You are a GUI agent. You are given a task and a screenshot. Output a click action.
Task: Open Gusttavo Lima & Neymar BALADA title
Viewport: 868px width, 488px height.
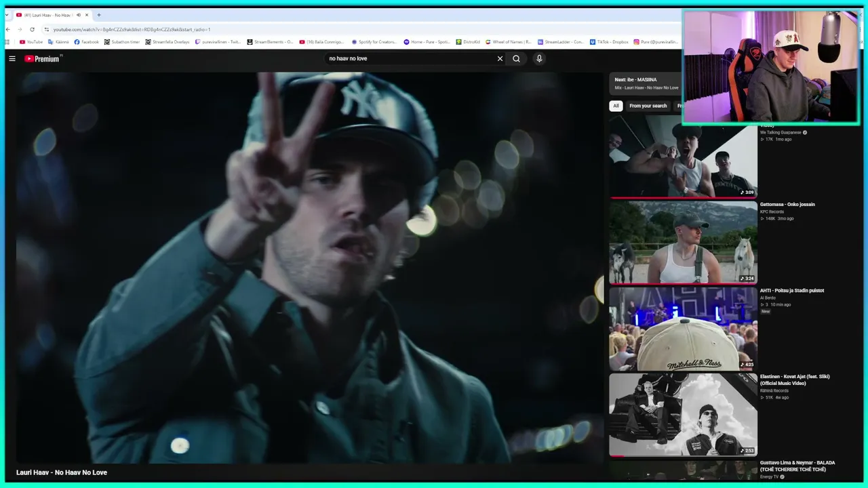(x=797, y=466)
